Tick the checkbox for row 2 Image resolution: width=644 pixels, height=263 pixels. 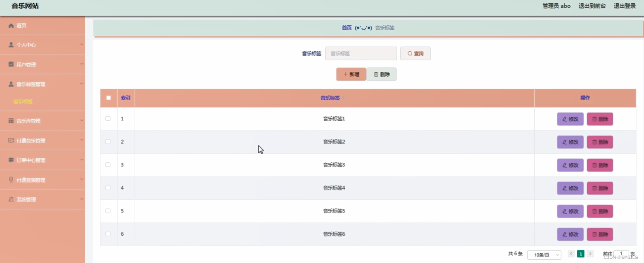tap(108, 141)
